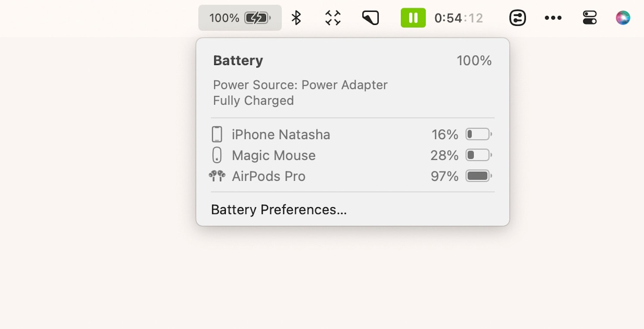This screenshot has height=329, width=644.
Task: Click the Magic Mouse icon in battery menu
Action: (x=217, y=155)
